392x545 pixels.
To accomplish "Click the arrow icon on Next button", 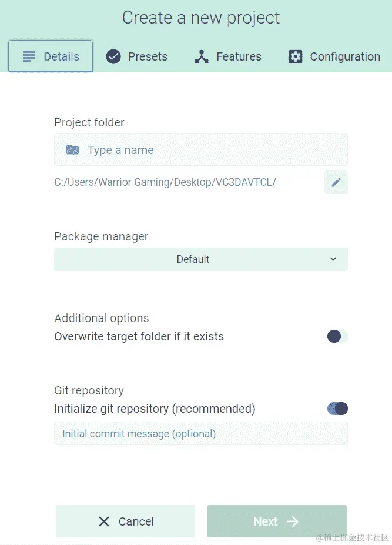I will [x=293, y=521].
